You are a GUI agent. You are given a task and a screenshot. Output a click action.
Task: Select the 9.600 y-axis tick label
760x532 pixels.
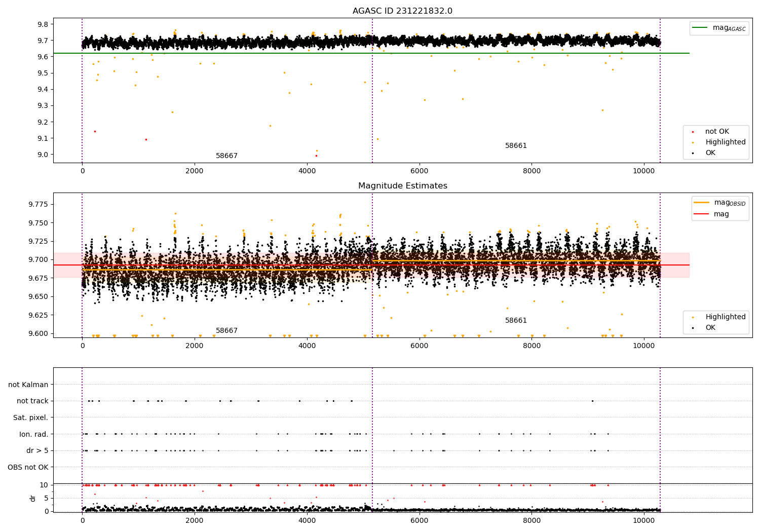tap(39, 333)
